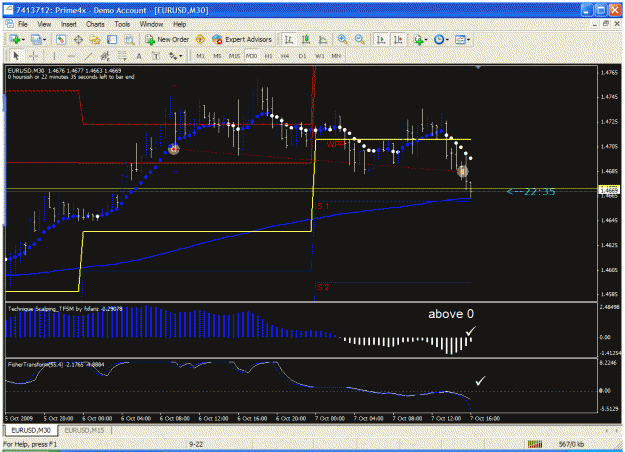The width and height of the screenshot is (625, 452).
Task: Switch chart to W1 timeframe
Action: click(319, 56)
